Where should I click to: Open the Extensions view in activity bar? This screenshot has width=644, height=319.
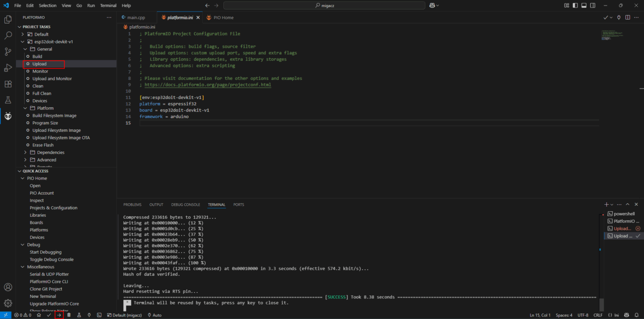coord(8,84)
